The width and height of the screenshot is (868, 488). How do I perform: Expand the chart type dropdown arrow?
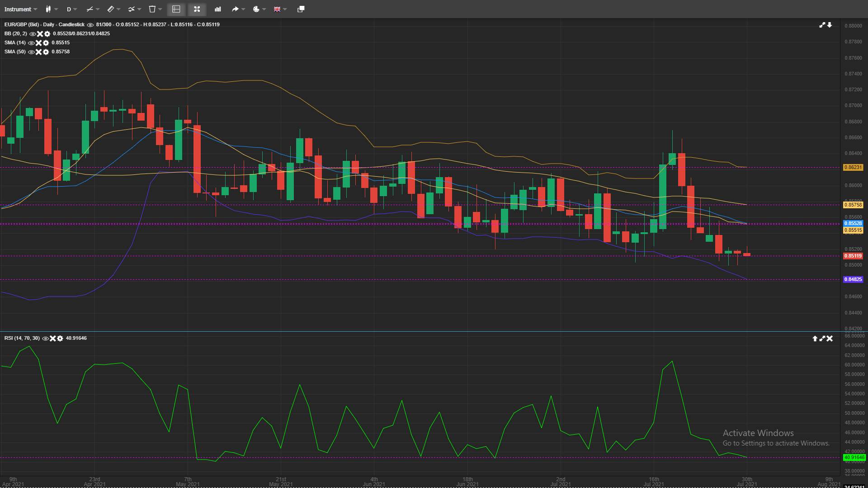point(56,9)
